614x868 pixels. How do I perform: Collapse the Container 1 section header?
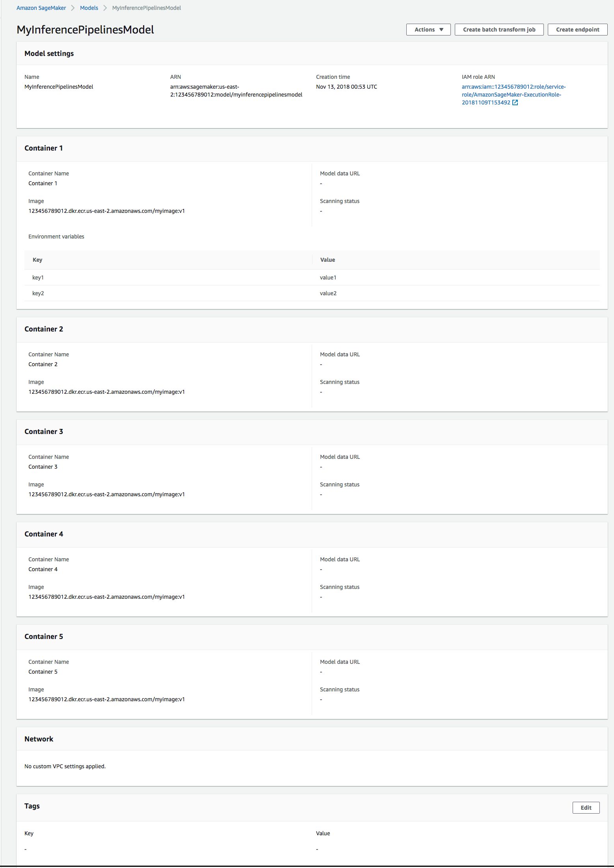point(44,148)
